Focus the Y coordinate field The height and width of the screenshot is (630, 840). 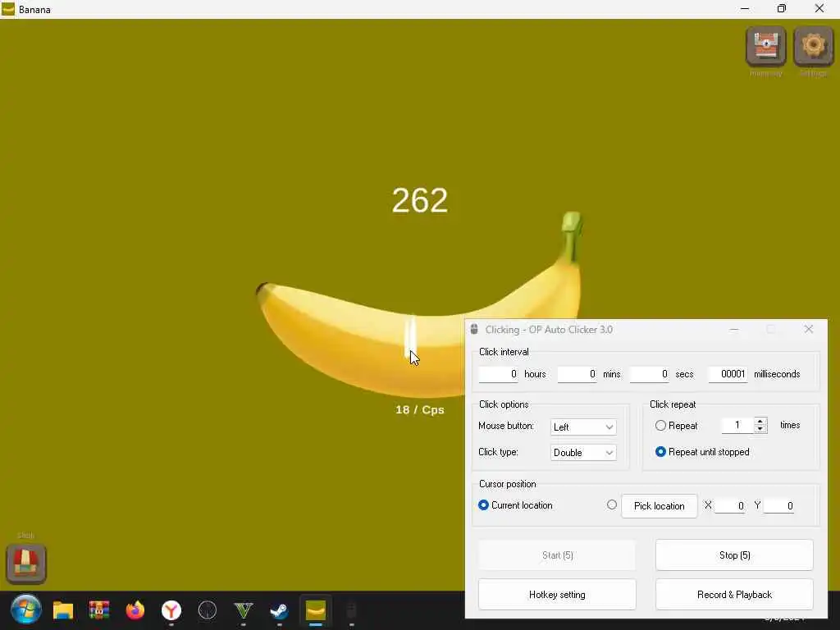[778, 505]
